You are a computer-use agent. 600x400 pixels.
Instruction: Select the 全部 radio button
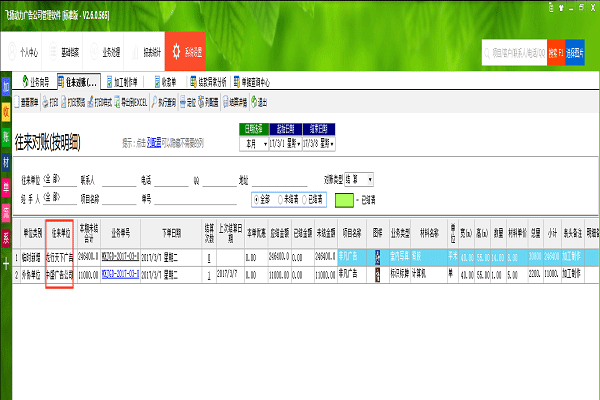pos(258,198)
